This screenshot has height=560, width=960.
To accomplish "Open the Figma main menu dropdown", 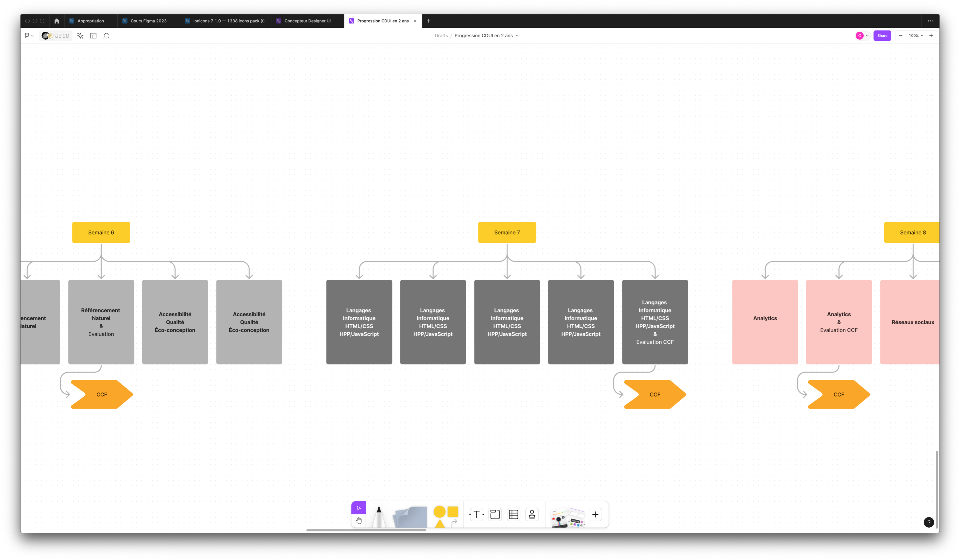I will pyautogui.click(x=29, y=36).
